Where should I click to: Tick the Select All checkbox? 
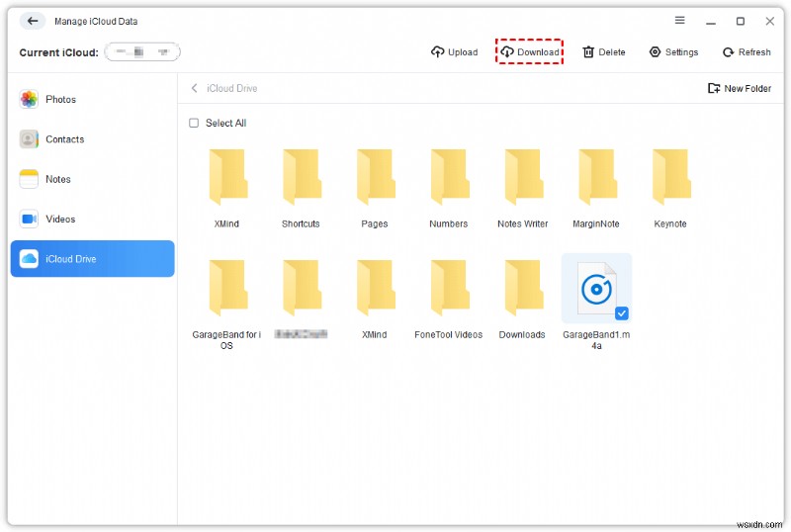pyautogui.click(x=194, y=123)
